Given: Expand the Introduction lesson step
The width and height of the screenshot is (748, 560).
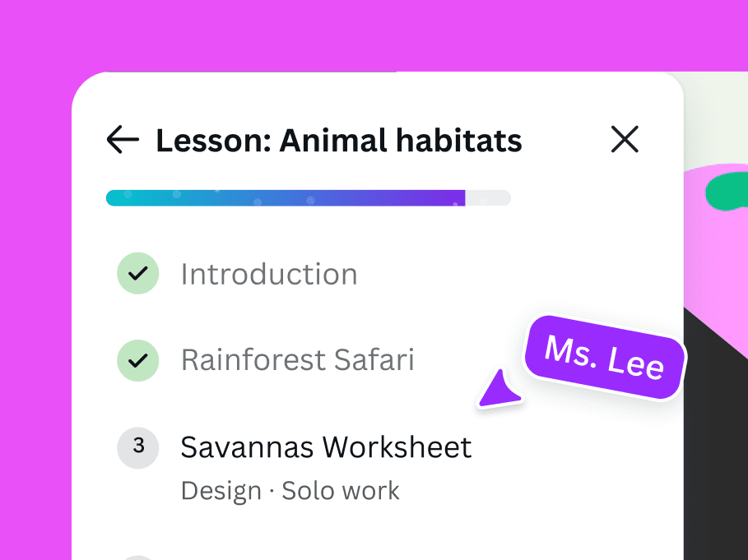Looking at the screenshot, I should pos(269,273).
